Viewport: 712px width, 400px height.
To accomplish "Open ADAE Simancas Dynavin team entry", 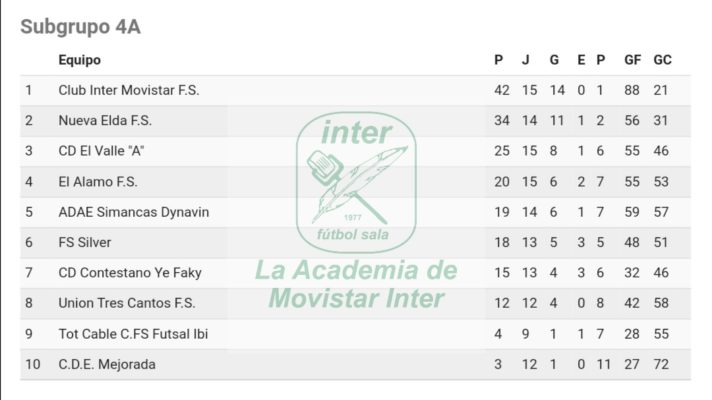I will [x=134, y=212].
